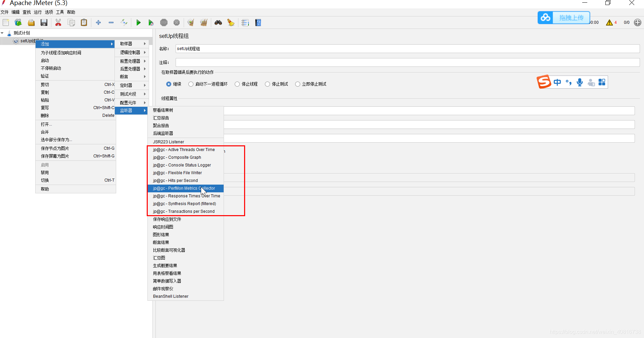Open the Help question mark icon
This screenshot has width=644, height=338.
[258, 22]
